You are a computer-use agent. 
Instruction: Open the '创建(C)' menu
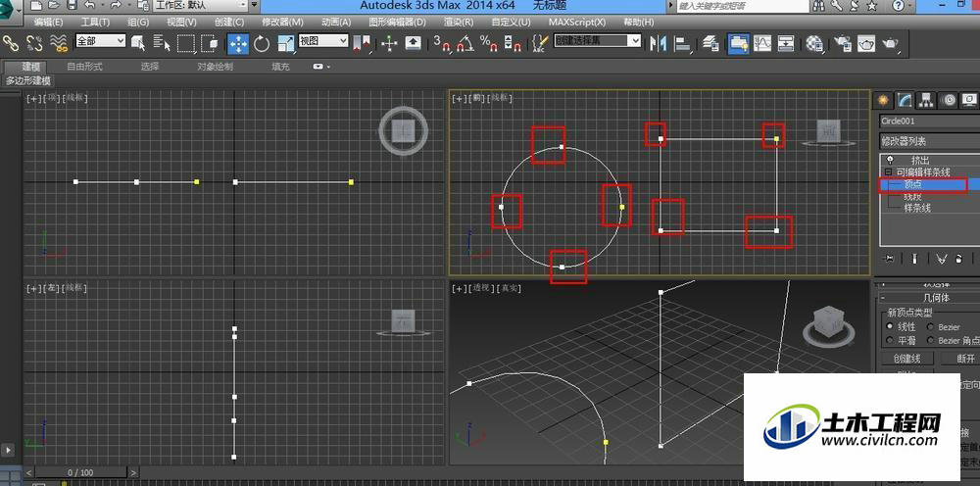[x=229, y=22]
